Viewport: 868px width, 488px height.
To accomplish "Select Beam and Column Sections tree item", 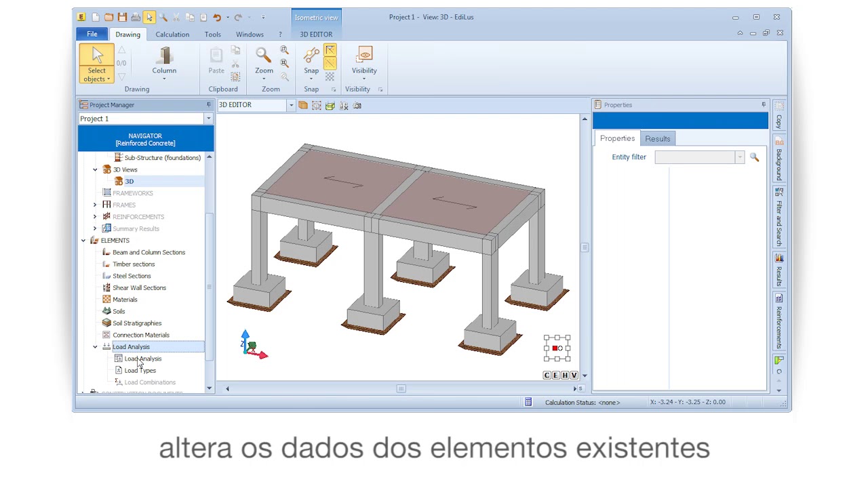I will (x=149, y=252).
